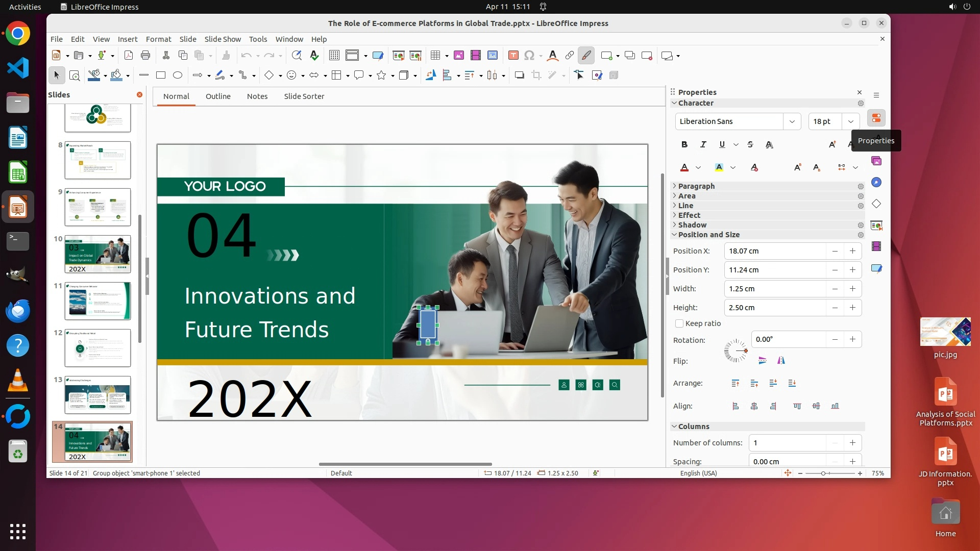Toggle Italic formatting in sidebar

click(703, 145)
